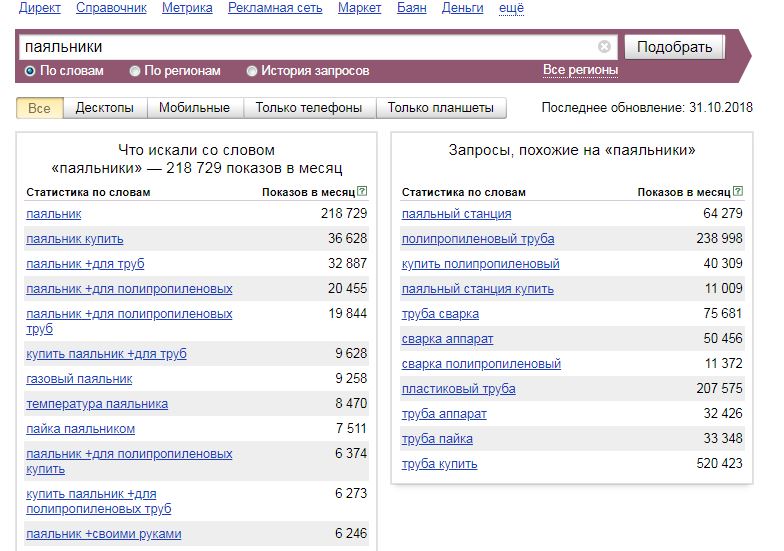
Task: Open the 'полипропиленовый труба' query link
Action: tap(478, 239)
